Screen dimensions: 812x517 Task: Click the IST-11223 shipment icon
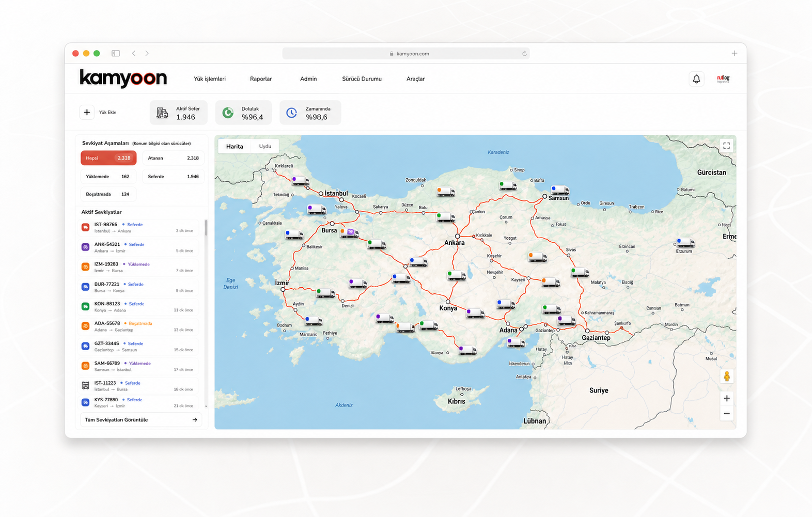coord(86,385)
